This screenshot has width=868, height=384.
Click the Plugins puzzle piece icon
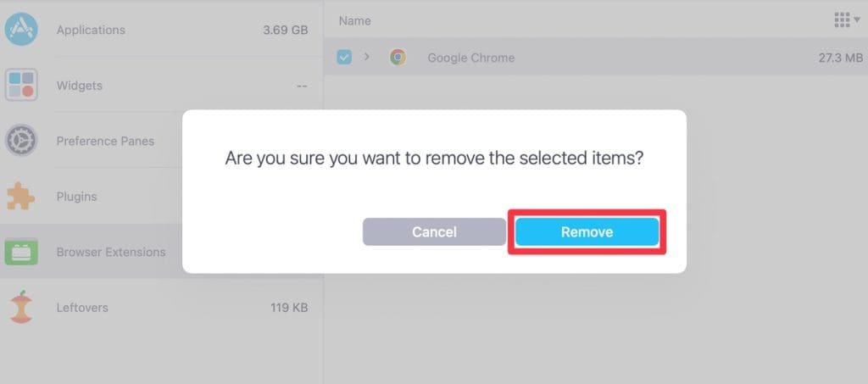coord(20,197)
